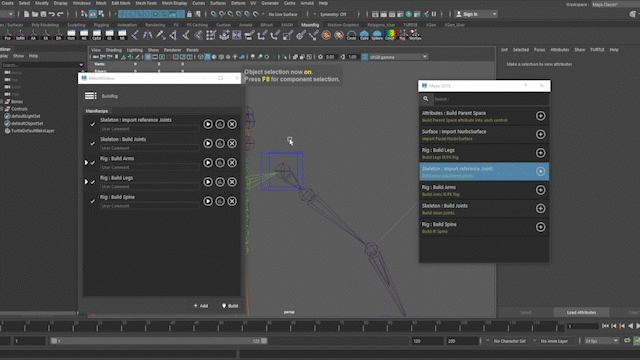Screen dimensions: 640x360
Task: Toggle Rig Build Legs enabled checkmark
Action: click(x=93, y=182)
